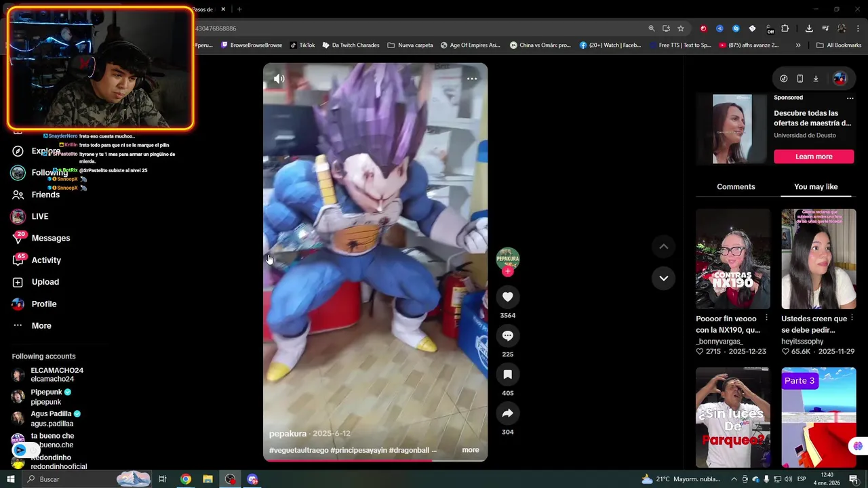Open LIVE in TikTok sidebar
The width and height of the screenshot is (868, 488).
[x=31, y=216]
